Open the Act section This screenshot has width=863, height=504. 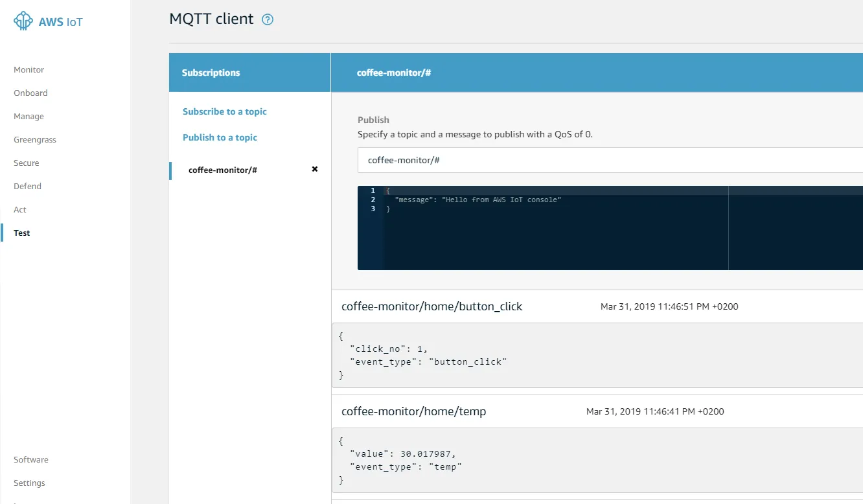pos(19,209)
